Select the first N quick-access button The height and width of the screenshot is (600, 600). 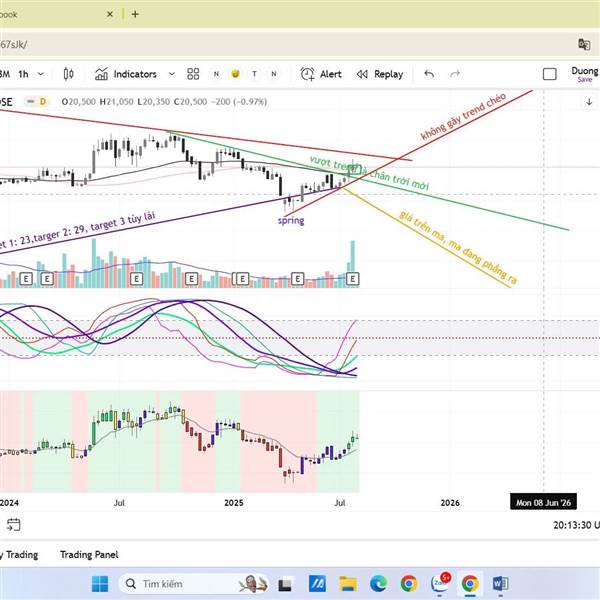coord(216,74)
